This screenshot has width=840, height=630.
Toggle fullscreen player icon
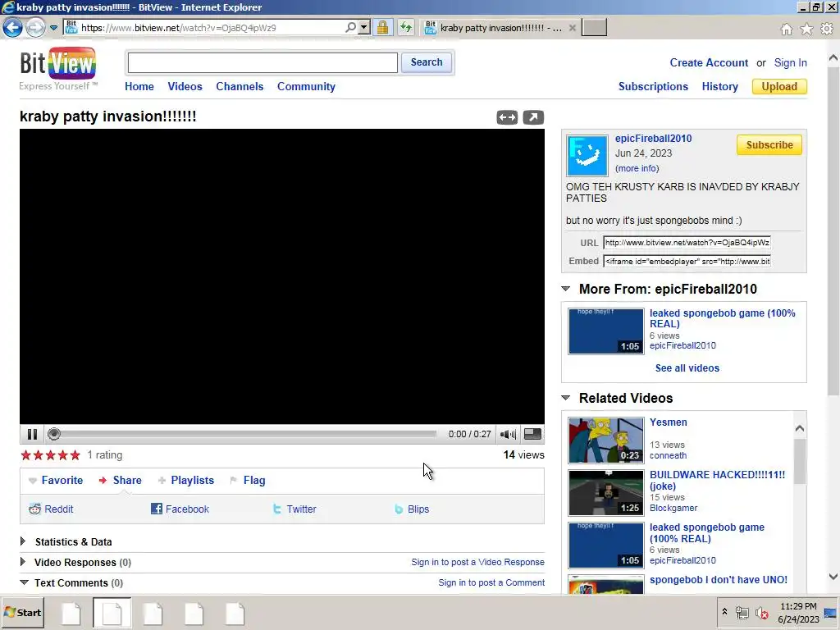coord(532,434)
